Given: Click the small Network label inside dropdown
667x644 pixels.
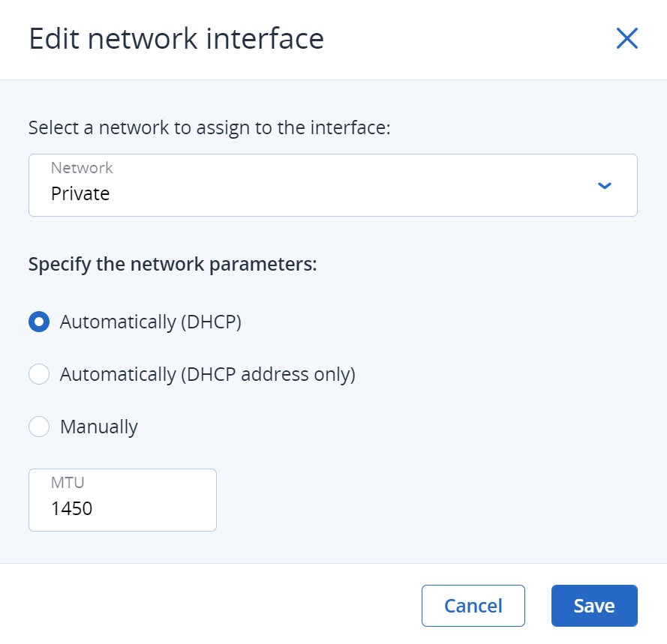Looking at the screenshot, I should tap(82, 168).
